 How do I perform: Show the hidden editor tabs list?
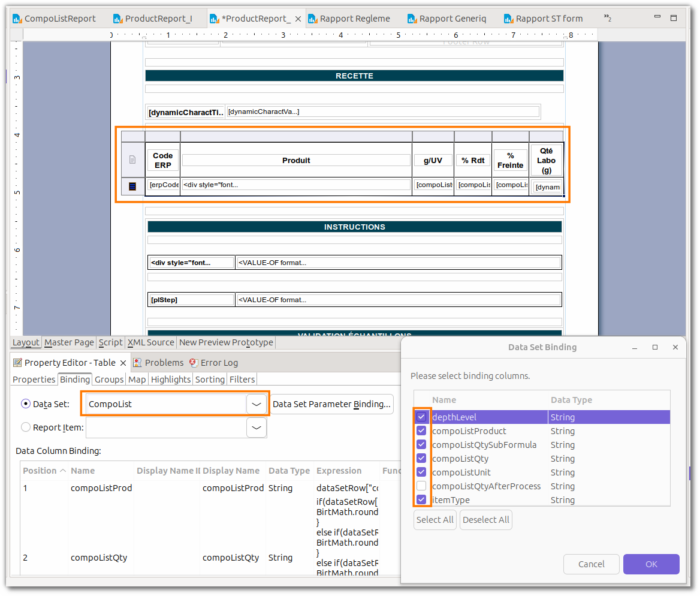point(608,18)
